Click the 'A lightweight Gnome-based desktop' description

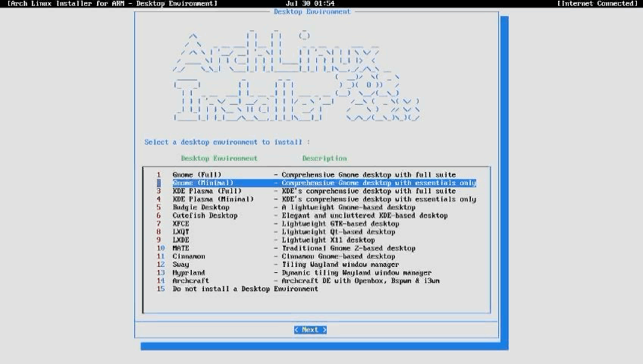349,208
